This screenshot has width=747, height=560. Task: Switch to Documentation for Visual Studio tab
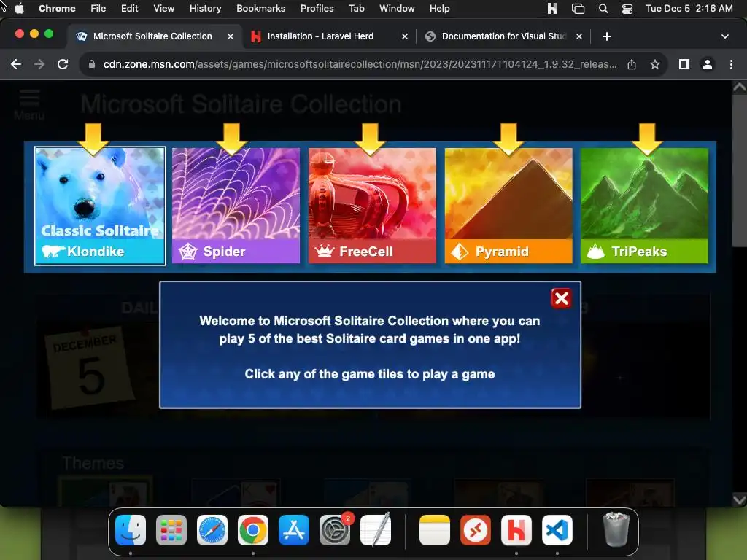coord(503,36)
